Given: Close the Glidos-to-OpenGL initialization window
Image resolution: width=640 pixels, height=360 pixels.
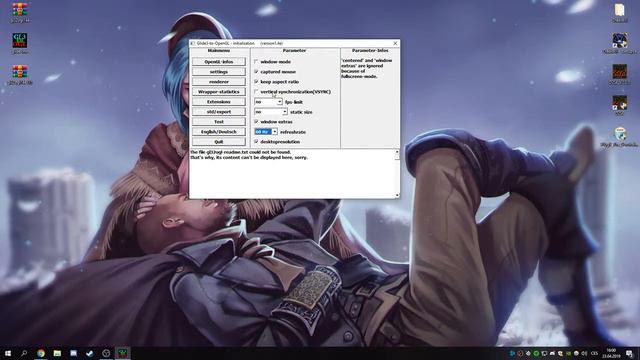Looking at the screenshot, I should (x=395, y=43).
